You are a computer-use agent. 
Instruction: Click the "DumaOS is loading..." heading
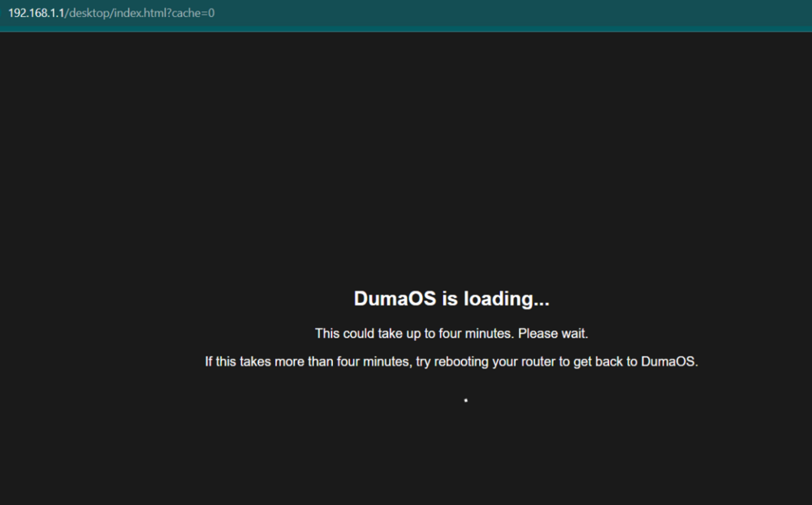click(x=451, y=299)
